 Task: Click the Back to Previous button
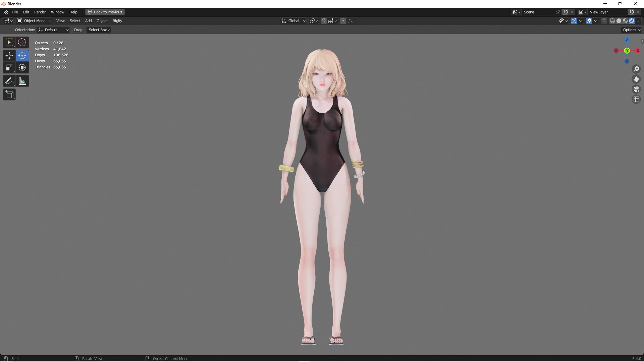point(105,12)
